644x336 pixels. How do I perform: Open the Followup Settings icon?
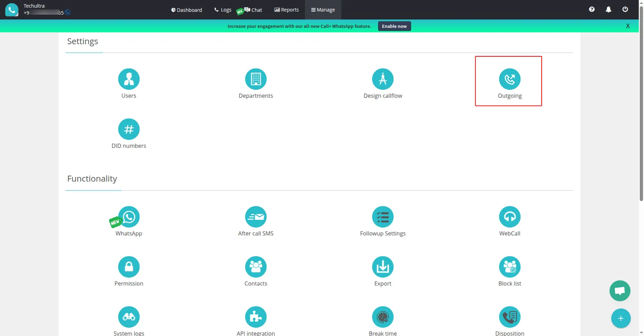pyautogui.click(x=383, y=217)
